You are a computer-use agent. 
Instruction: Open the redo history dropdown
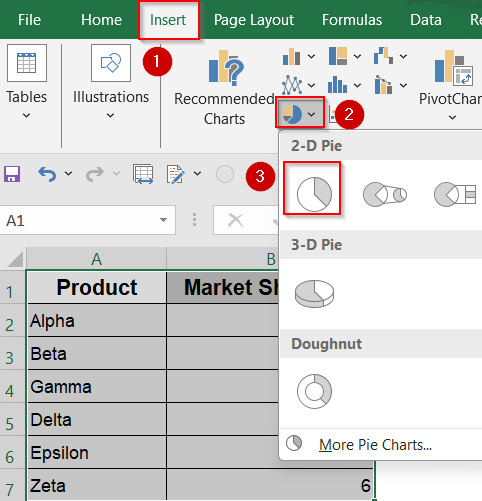pyautogui.click(x=116, y=173)
